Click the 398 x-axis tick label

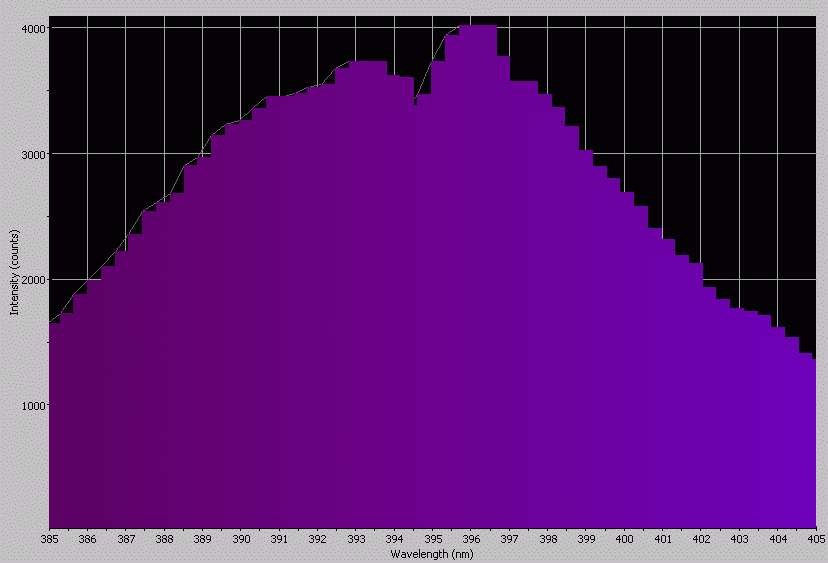pos(548,539)
